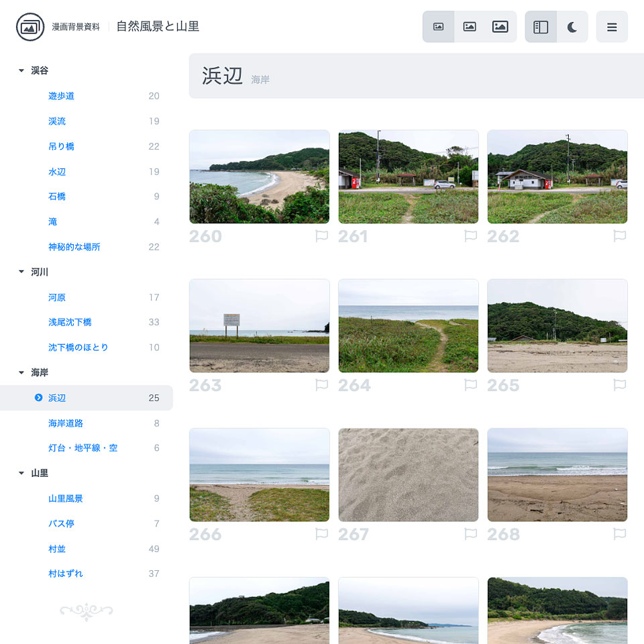Select the medium thumbnail size icon

(x=470, y=27)
